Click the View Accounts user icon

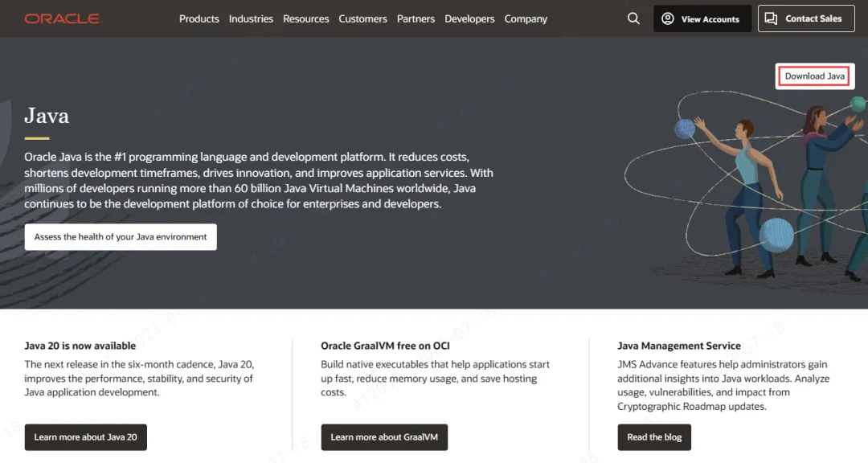668,18
